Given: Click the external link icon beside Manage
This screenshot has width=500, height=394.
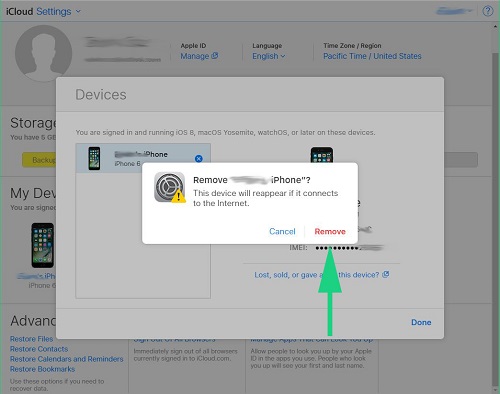Looking at the screenshot, I should point(215,56).
